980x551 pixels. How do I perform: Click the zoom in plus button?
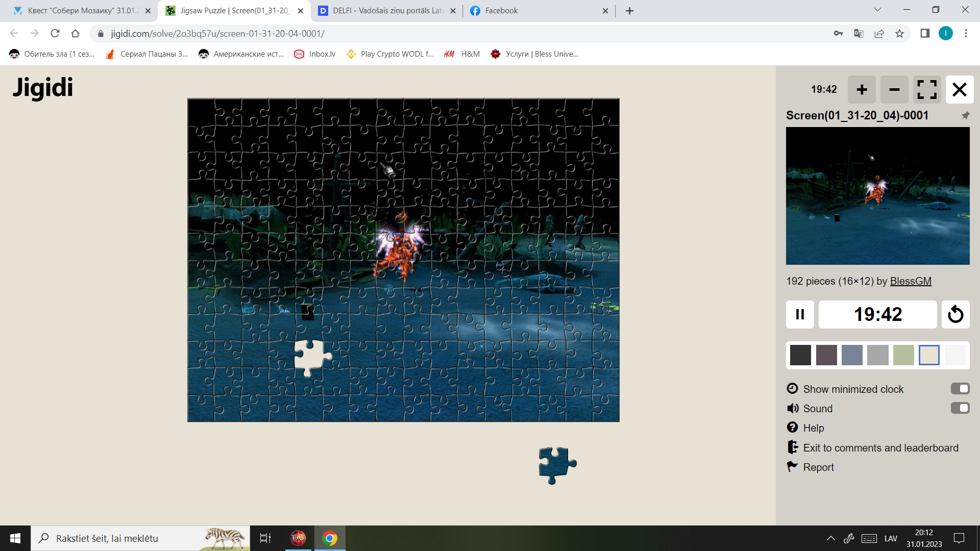[x=862, y=89]
